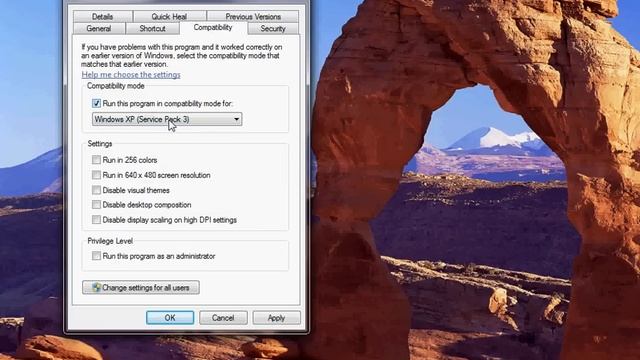Open the Shortcut tab
This screenshot has width=640, height=360.
pyautogui.click(x=152, y=29)
